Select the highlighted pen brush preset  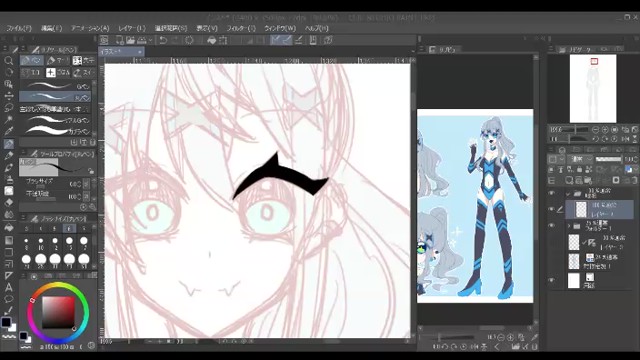[x=55, y=97]
